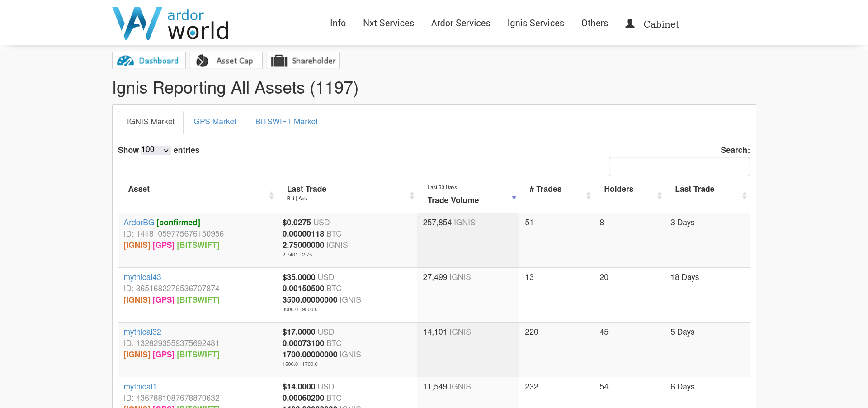Click the Dashboard button
The height and width of the screenshot is (408, 868).
[149, 61]
